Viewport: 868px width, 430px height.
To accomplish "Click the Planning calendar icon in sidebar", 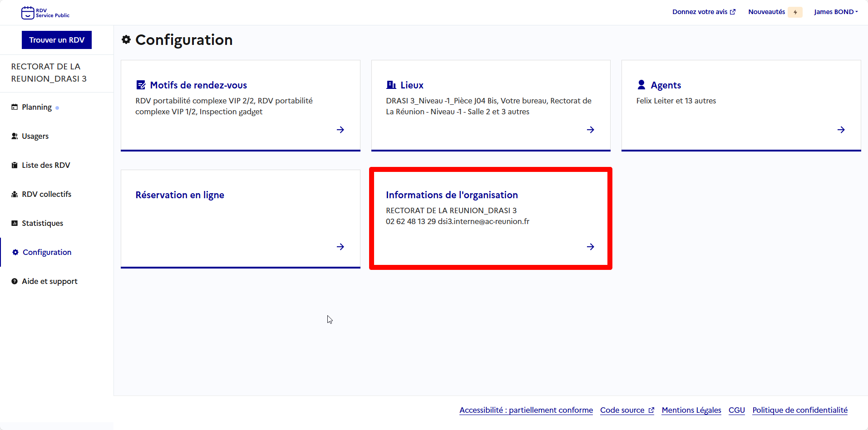I will click(x=15, y=107).
